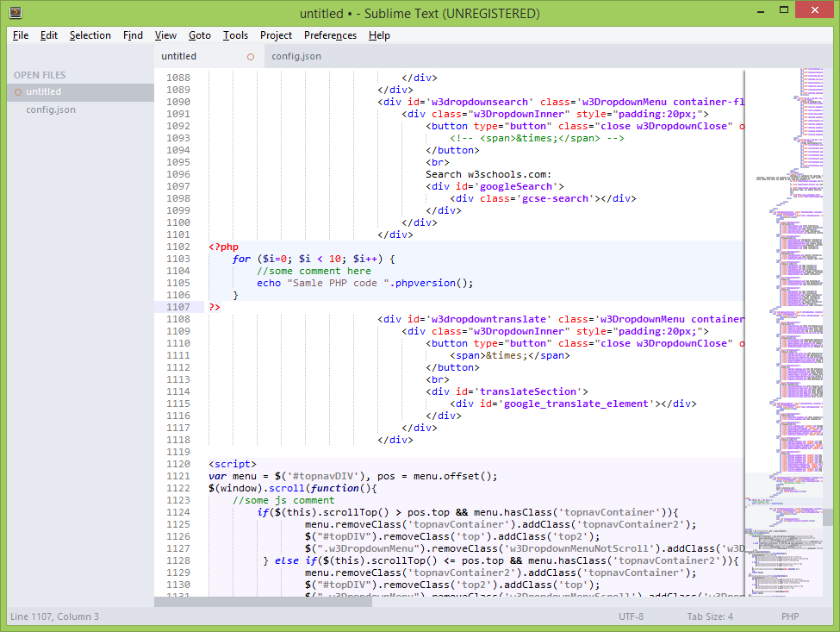Click 'w3dropdownsearch' id string on line 1090
Viewport: 840px width, 632px height.
point(480,102)
